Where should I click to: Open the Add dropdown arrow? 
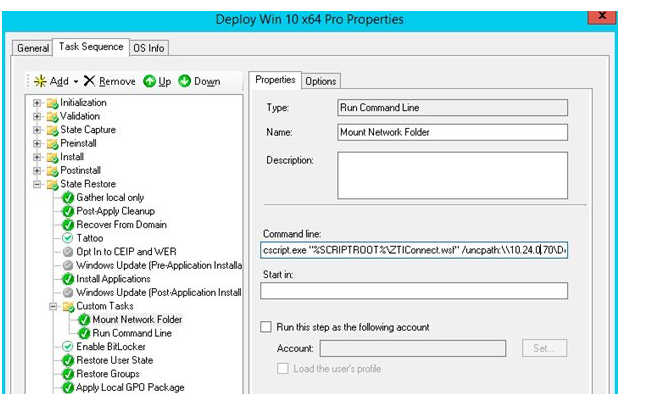(x=76, y=81)
